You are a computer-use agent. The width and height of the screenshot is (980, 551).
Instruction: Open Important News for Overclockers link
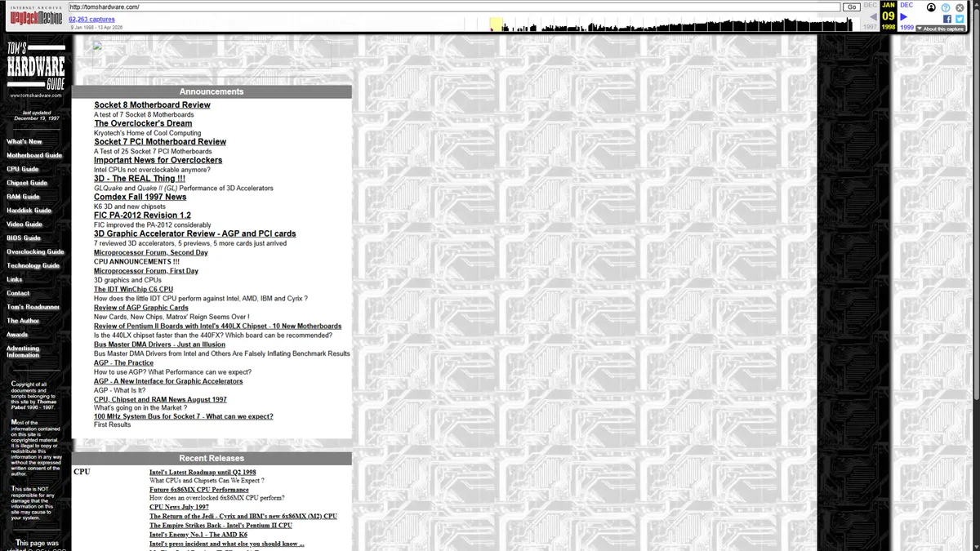158,161
